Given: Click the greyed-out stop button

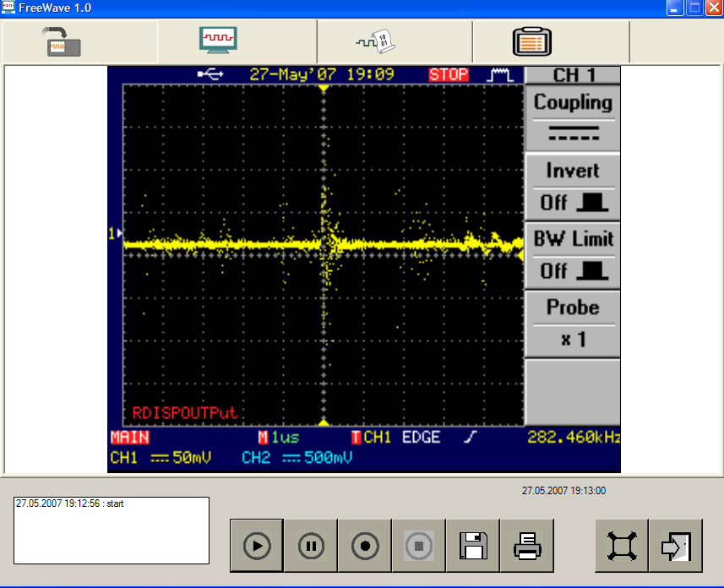Looking at the screenshot, I should coord(419,546).
